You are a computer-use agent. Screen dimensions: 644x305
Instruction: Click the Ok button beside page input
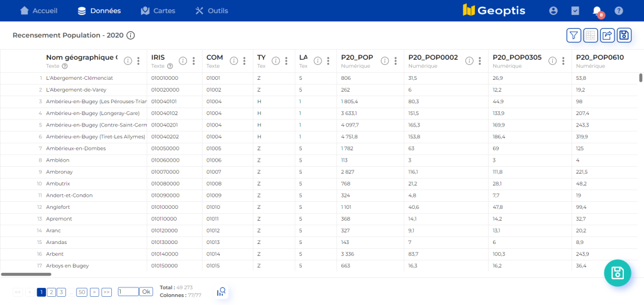tap(146, 292)
